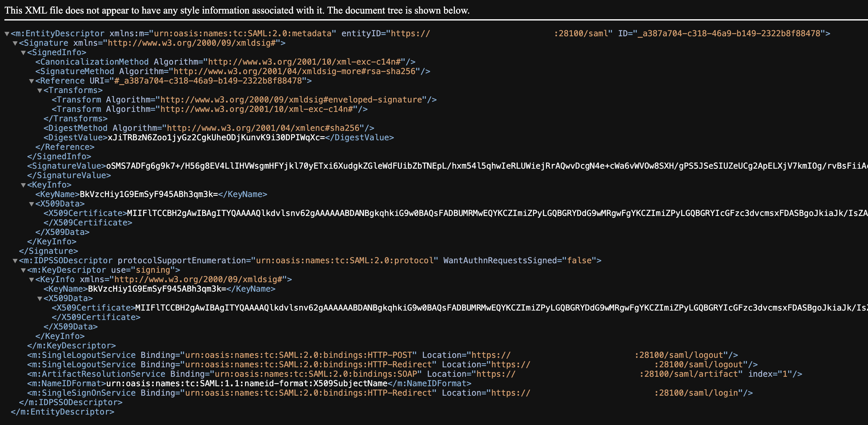Click the closing /m:EntityDescriptor tag
The width and height of the screenshot is (868, 425).
point(62,411)
